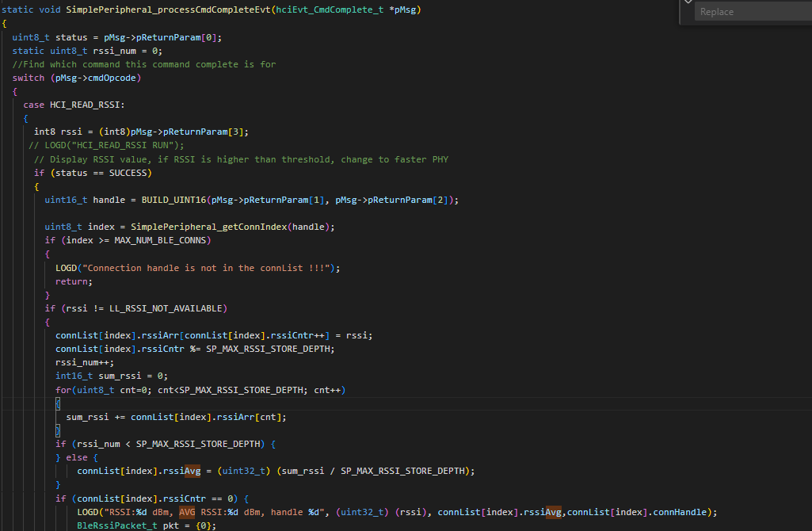
Task: Click the commented-out LOGD HCI_READ_RSSI RUN line
Action: tap(106, 145)
